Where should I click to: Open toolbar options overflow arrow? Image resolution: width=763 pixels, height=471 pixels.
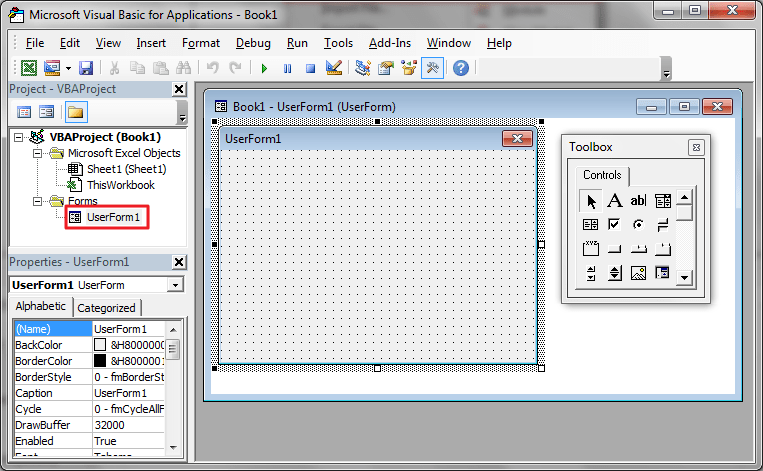(x=667, y=69)
